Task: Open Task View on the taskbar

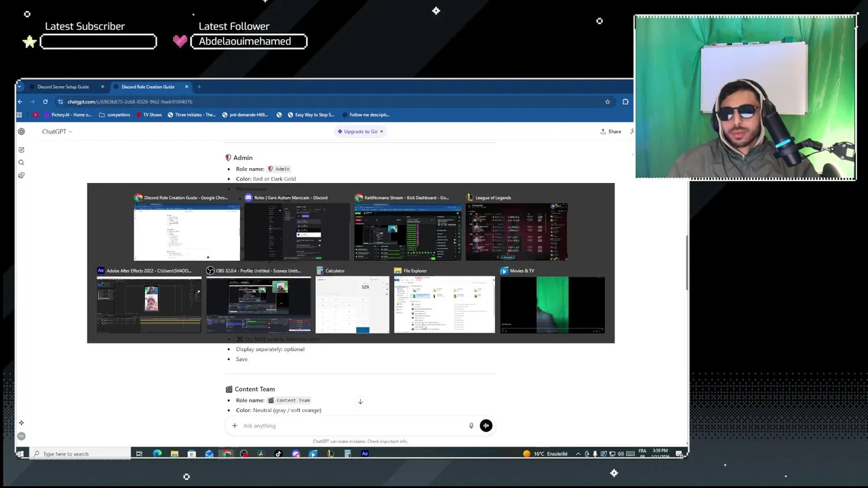Action: 139,454
